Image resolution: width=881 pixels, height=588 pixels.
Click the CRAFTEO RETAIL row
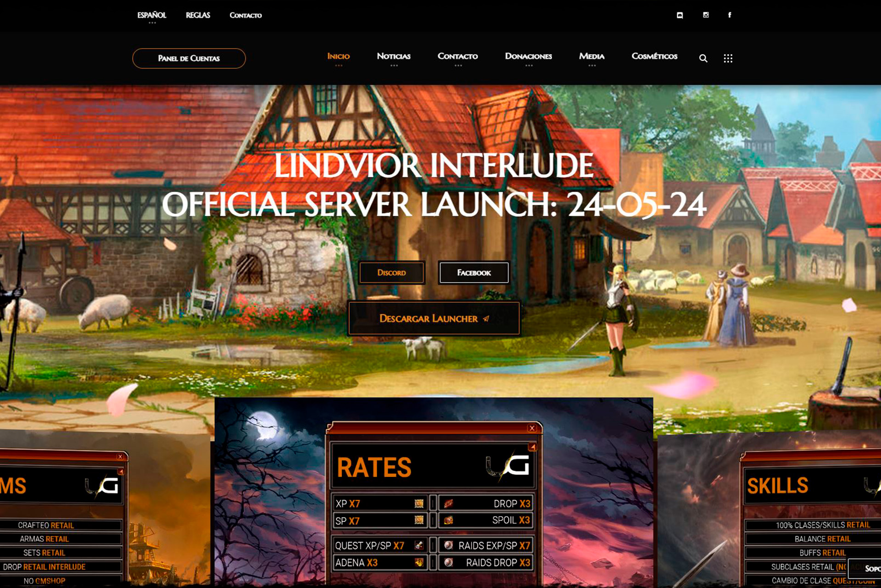click(61, 525)
